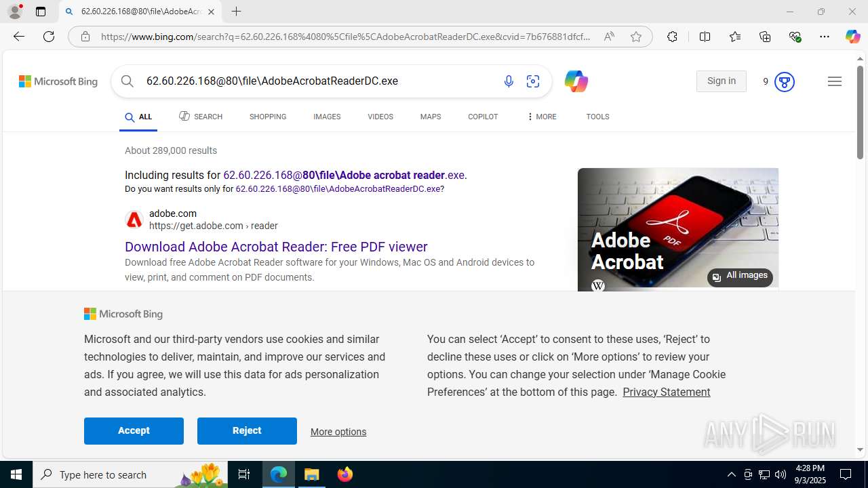Go to the Microsoft Bing homepage logo

[58, 81]
